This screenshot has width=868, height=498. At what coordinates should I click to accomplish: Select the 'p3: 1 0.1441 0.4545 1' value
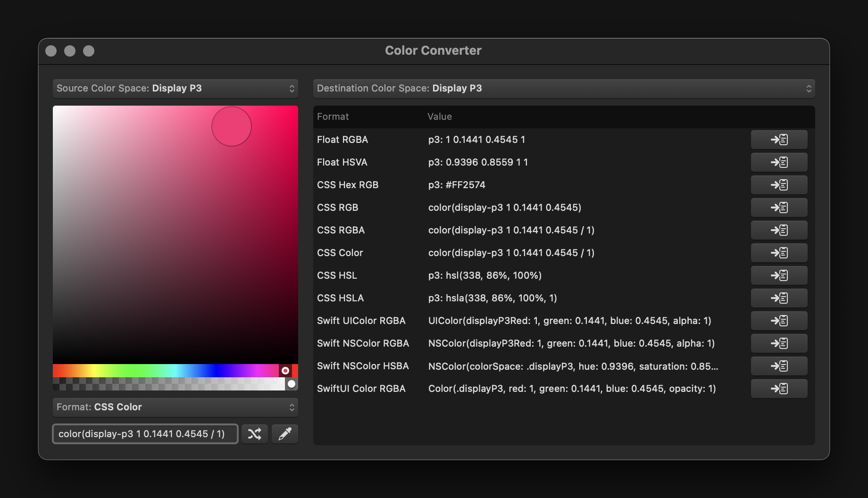pos(476,140)
